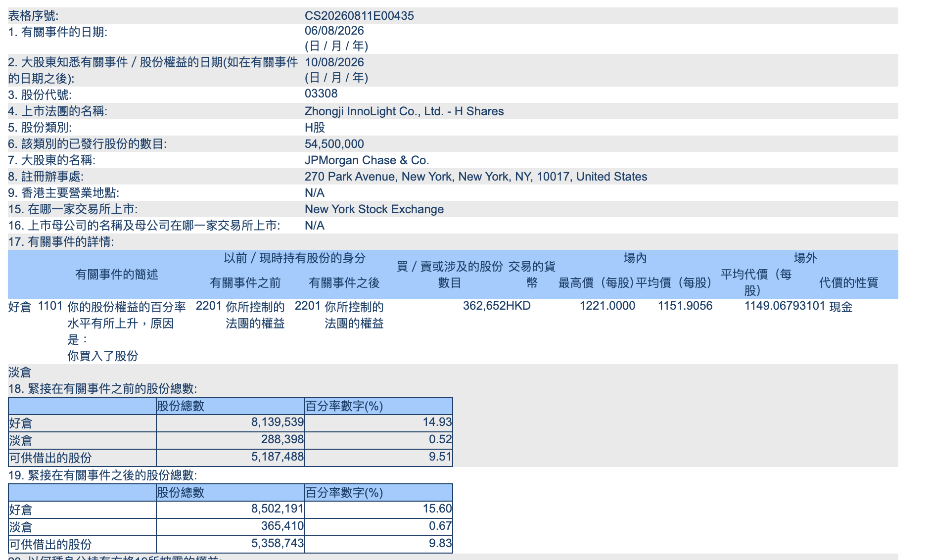The width and height of the screenshot is (931, 560).
Task: Click the 百分率數字(%) header in section 19
Action: coord(344,493)
